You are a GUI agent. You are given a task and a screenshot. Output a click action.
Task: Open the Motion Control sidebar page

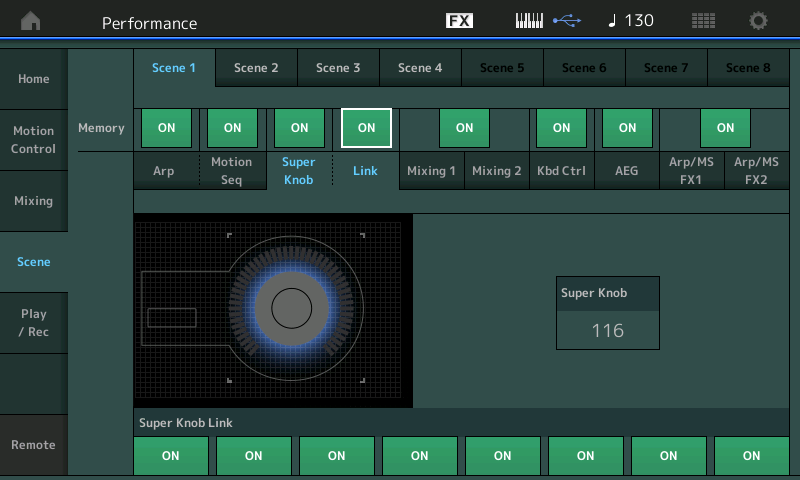point(34,140)
